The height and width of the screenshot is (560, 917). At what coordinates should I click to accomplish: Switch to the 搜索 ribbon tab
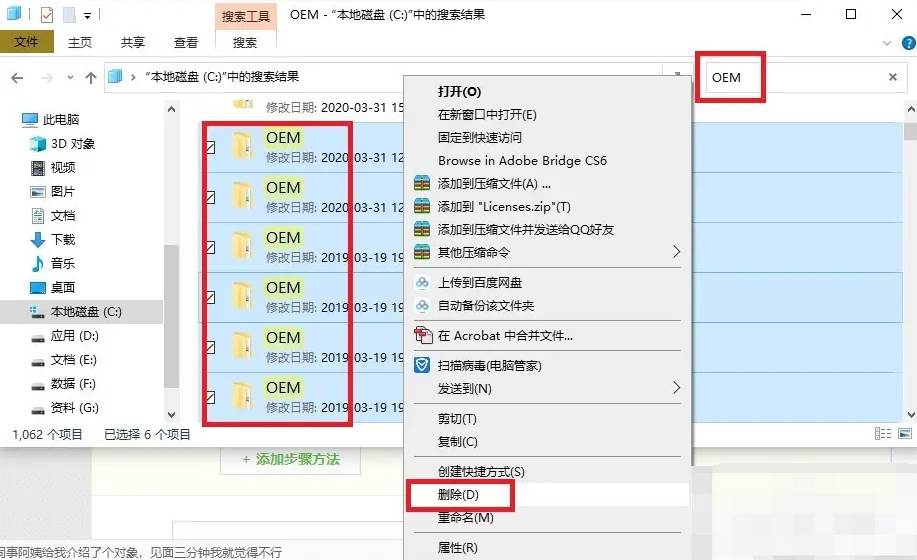pyautogui.click(x=245, y=42)
